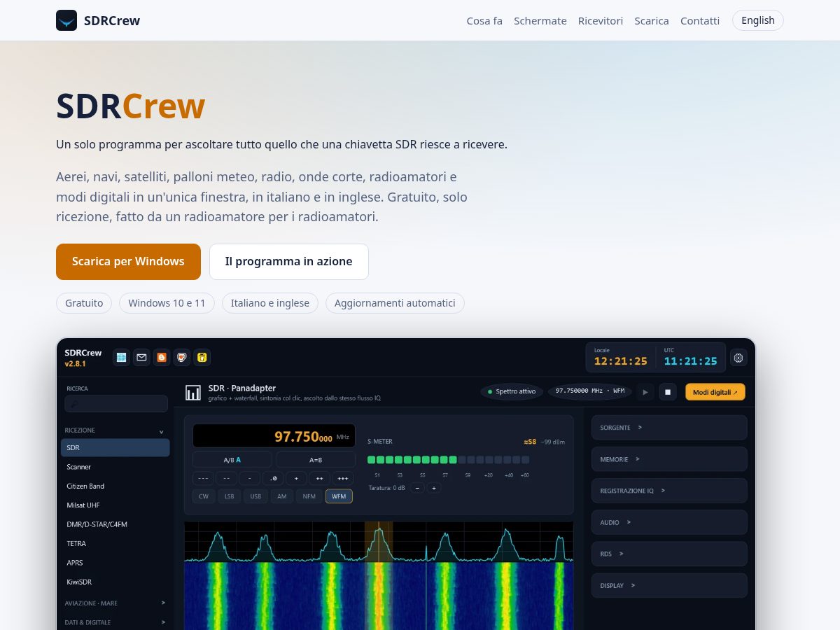Viewport: 840px width, 630px height.
Task: Click the RICERCA search field
Action: coord(116,404)
